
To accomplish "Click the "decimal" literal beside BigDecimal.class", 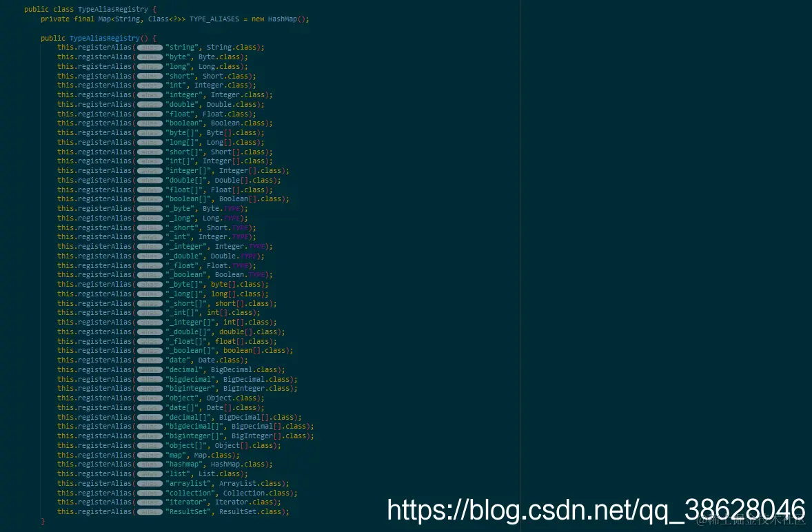I will pyautogui.click(x=184, y=370).
